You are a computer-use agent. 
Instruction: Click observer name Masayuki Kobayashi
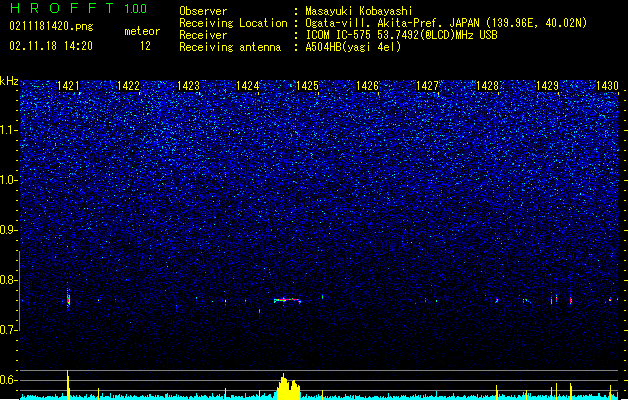click(x=359, y=11)
